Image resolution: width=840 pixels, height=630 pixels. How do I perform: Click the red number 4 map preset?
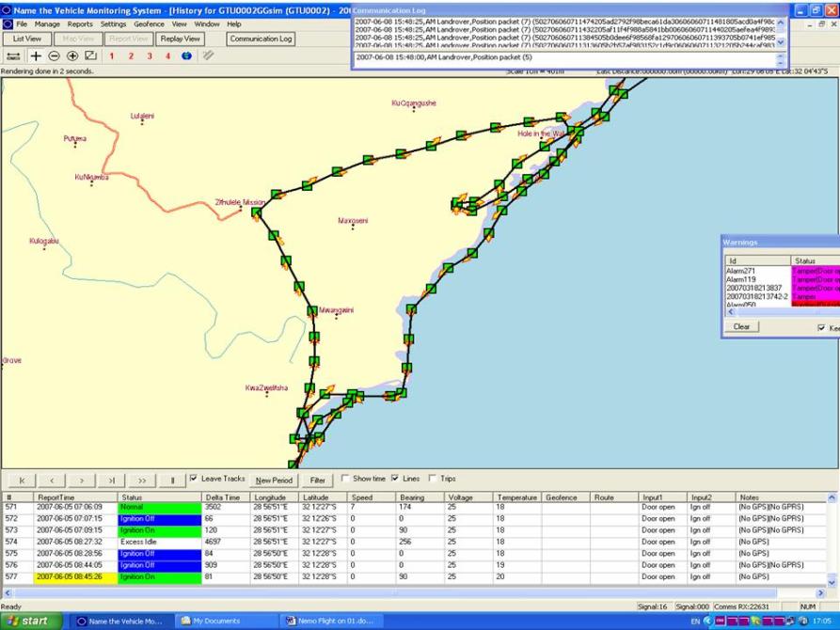[x=167, y=56]
